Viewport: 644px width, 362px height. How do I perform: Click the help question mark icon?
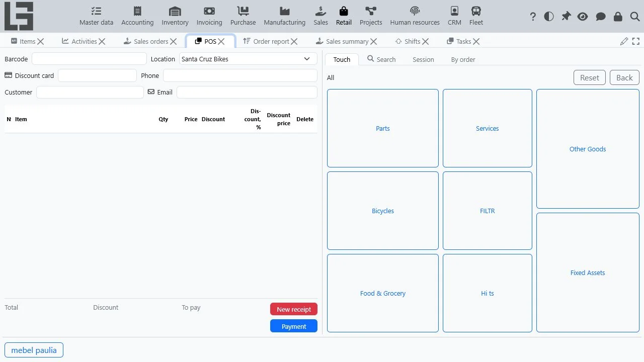[533, 17]
